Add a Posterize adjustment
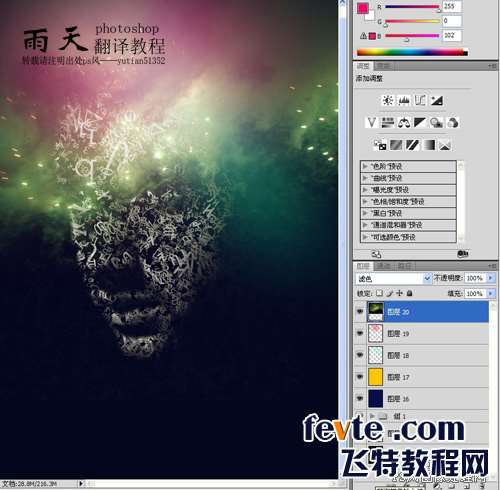The image size is (500, 490). [x=396, y=145]
